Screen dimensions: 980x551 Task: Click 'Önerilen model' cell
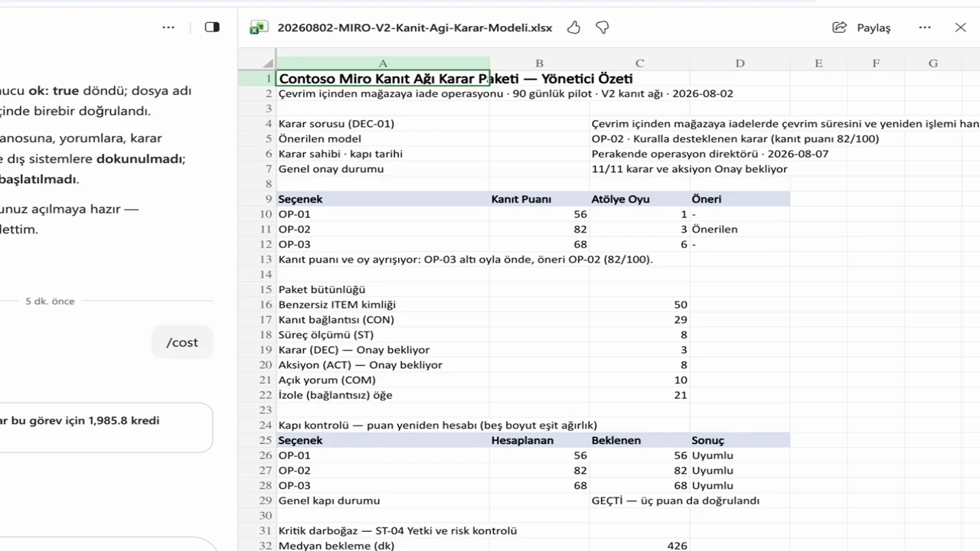click(383, 139)
